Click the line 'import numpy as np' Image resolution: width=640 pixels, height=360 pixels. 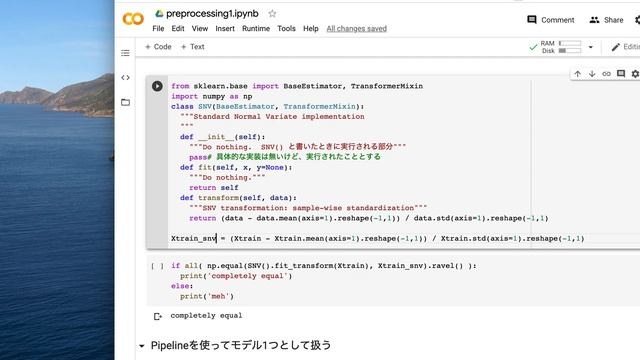tap(211, 96)
